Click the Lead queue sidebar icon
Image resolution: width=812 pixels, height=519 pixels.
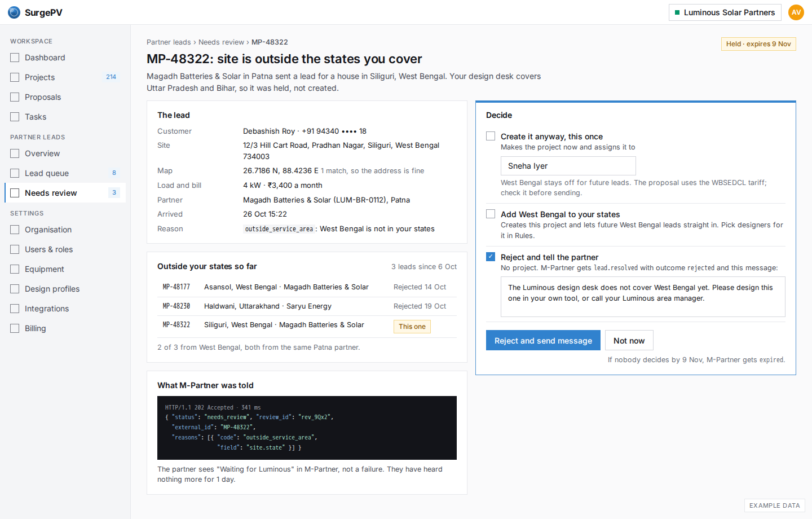(x=15, y=173)
